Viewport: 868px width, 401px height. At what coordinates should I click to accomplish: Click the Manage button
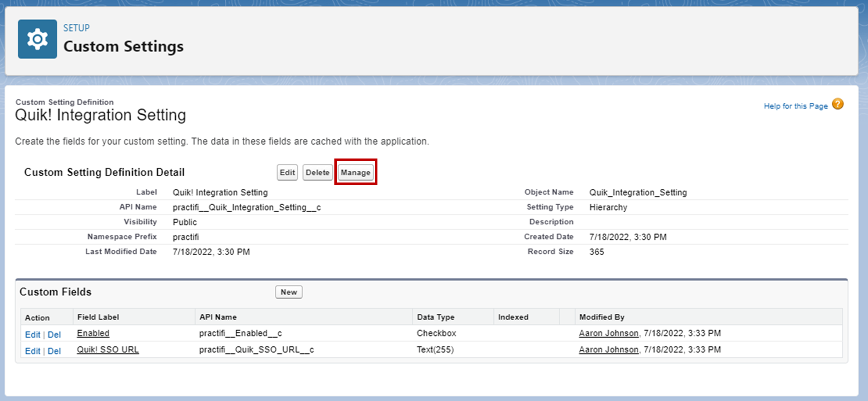click(355, 172)
